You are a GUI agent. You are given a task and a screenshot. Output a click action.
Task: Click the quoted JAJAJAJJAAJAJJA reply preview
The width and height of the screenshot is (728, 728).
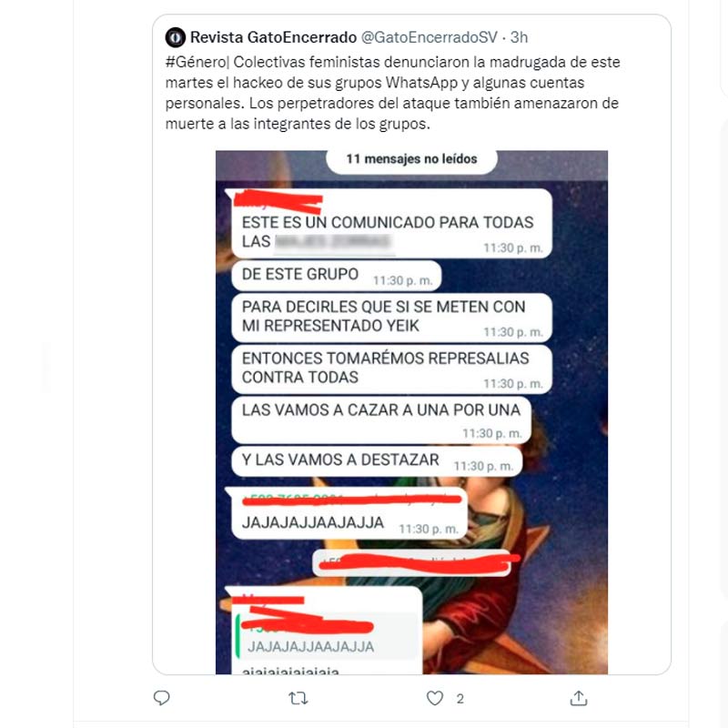pos(327,635)
